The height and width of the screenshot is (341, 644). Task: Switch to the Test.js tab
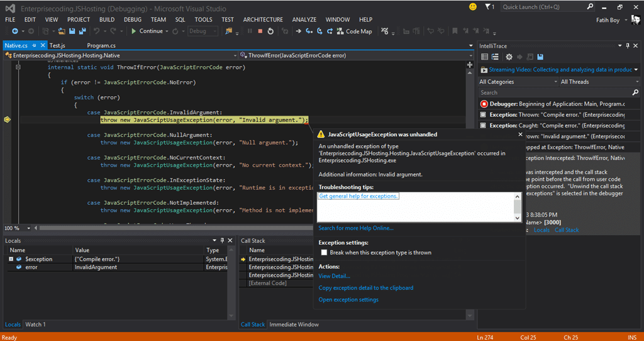[x=57, y=46]
